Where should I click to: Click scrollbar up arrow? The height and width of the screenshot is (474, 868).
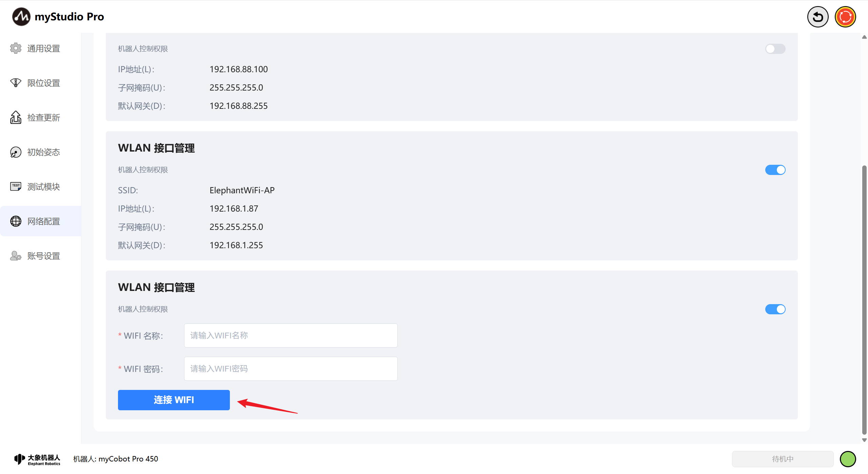click(864, 37)
